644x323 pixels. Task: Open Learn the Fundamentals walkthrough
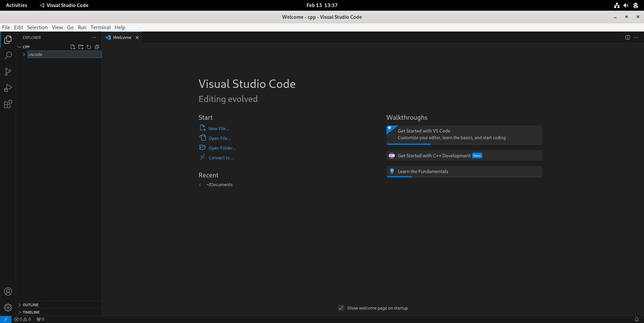tap(464, 171)
